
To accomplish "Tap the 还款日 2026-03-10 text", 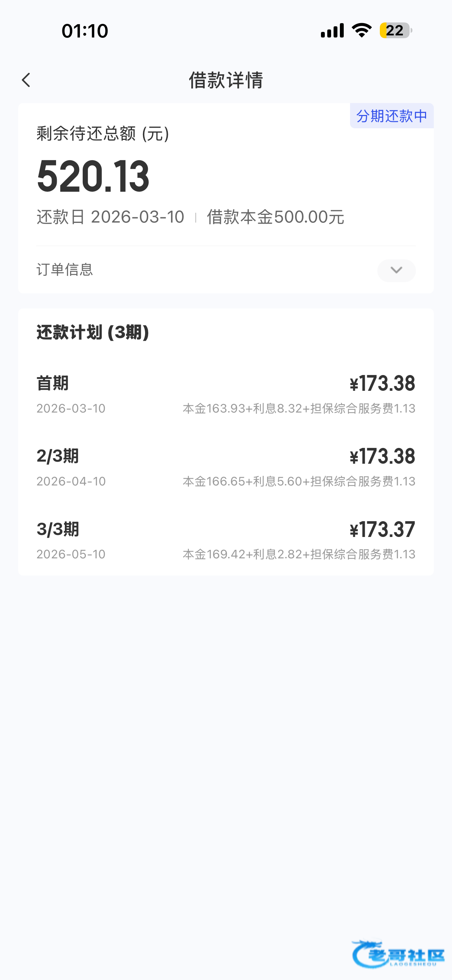I will pos(110,217).
